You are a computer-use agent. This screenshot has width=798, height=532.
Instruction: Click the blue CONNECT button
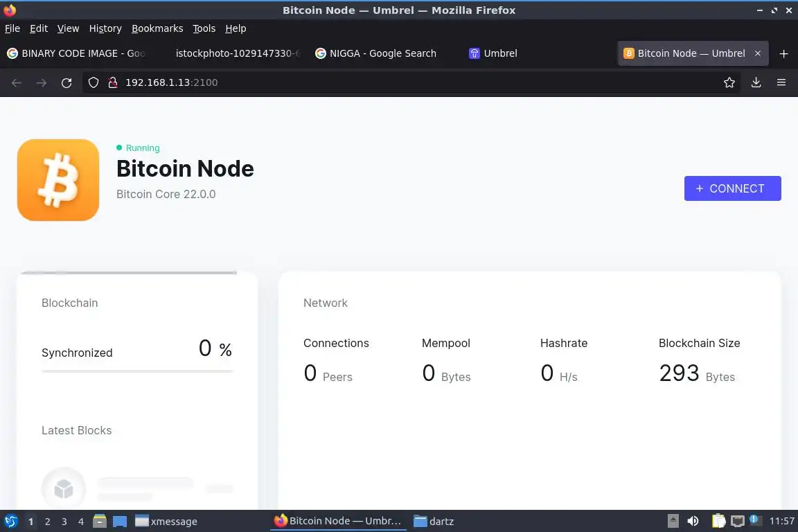tap(732, 188)
